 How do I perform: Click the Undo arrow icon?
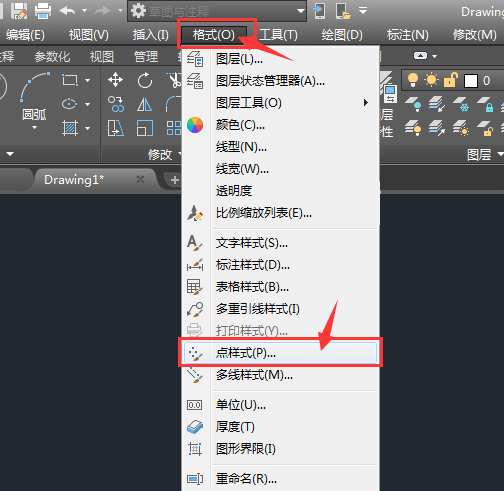coord(67,11)
